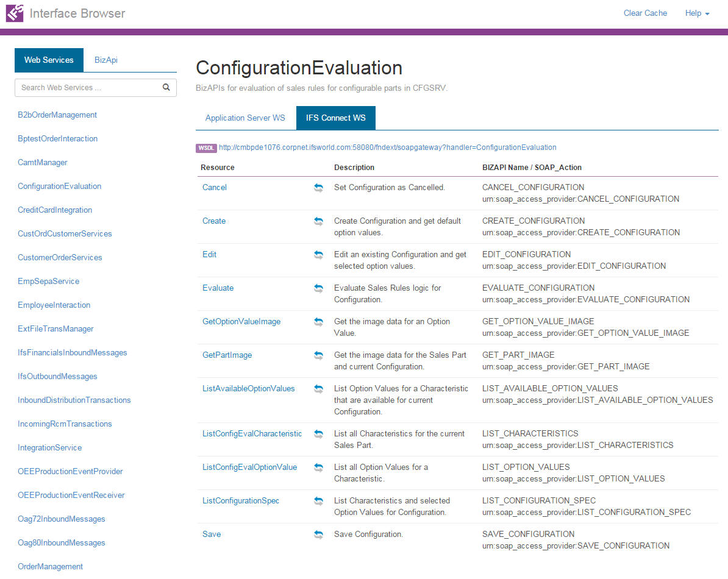This screenshot has height=579, width=728.
Task: Open the Help dropdown menu
Action: (697, 13)
